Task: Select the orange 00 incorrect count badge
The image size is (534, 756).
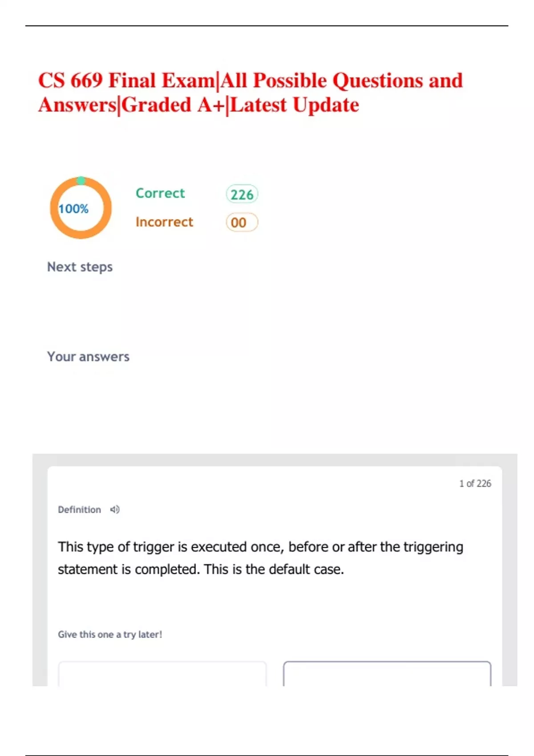Action: [242, 222]
